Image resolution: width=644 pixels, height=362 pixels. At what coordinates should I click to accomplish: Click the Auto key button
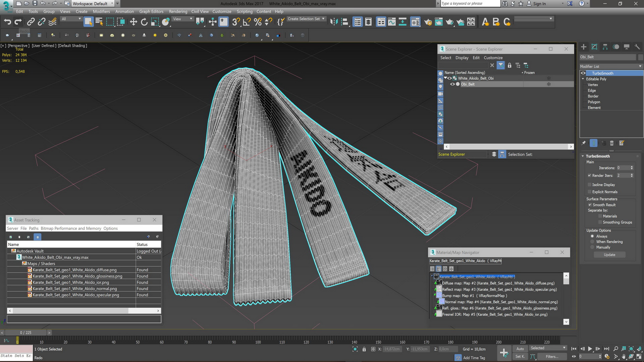click(520, 349)
